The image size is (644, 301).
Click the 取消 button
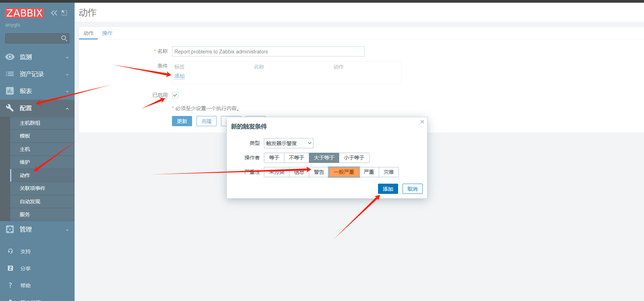coord(412,189)
